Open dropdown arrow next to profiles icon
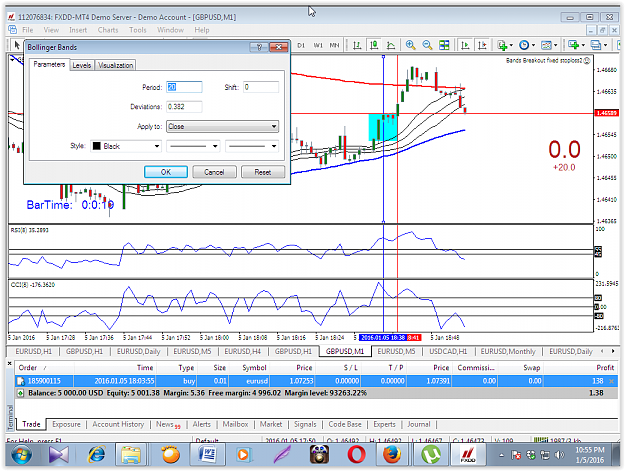625x471 pixels. point(605,45)
